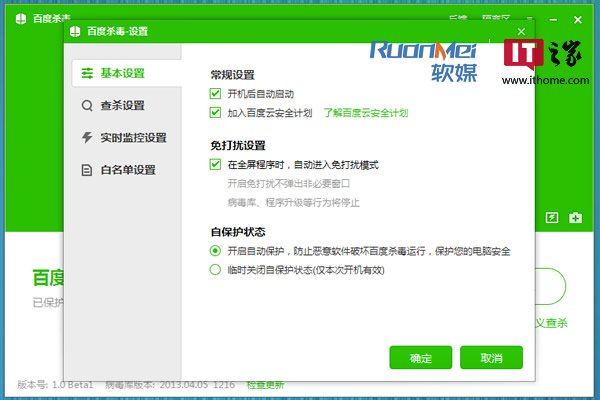Click 检查更新 link in status bar
Viewport: 600px width, 400px height.
tap(265, 385)
